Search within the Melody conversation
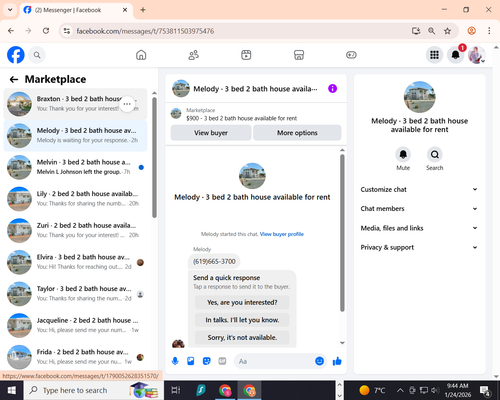The image size is (500, 400). (x=435, y=154)
